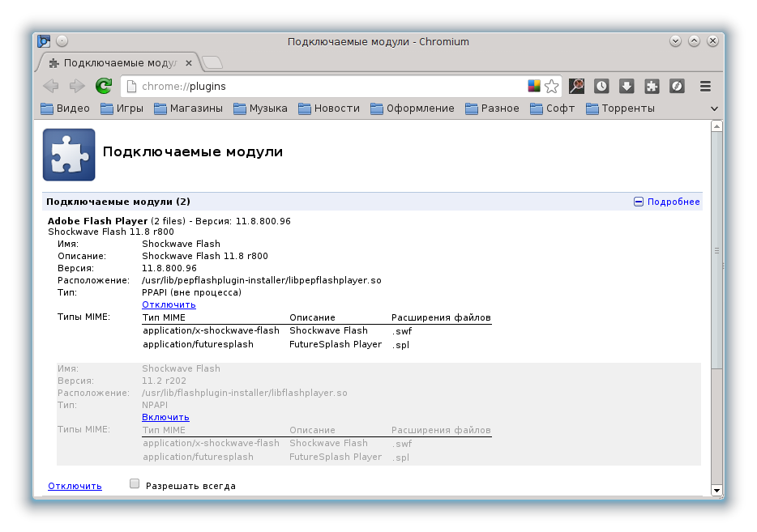Click the scrollbar down arrow
The height and width of the screenshot is (532, 757).
click(717, 491)
